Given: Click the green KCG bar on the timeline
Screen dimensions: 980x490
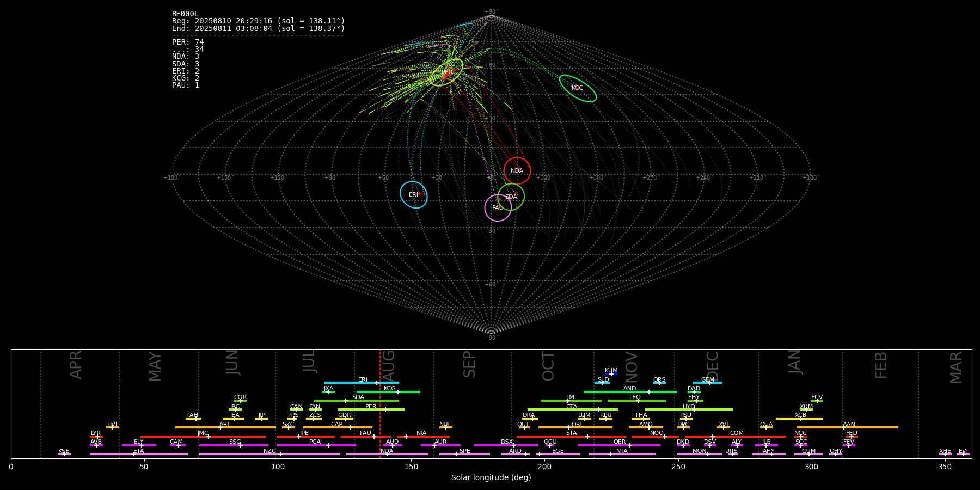Looking at the screenshot, I should pyautogui.click(x=388, y=391).
